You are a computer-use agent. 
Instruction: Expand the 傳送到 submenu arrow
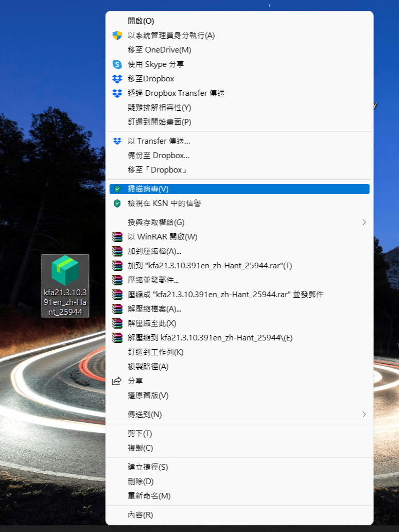364,415
